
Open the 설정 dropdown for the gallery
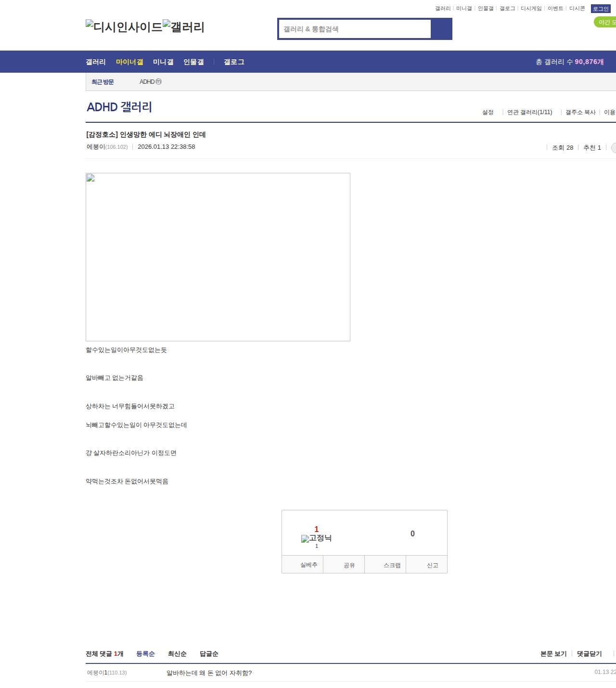[x=488, y=112]
